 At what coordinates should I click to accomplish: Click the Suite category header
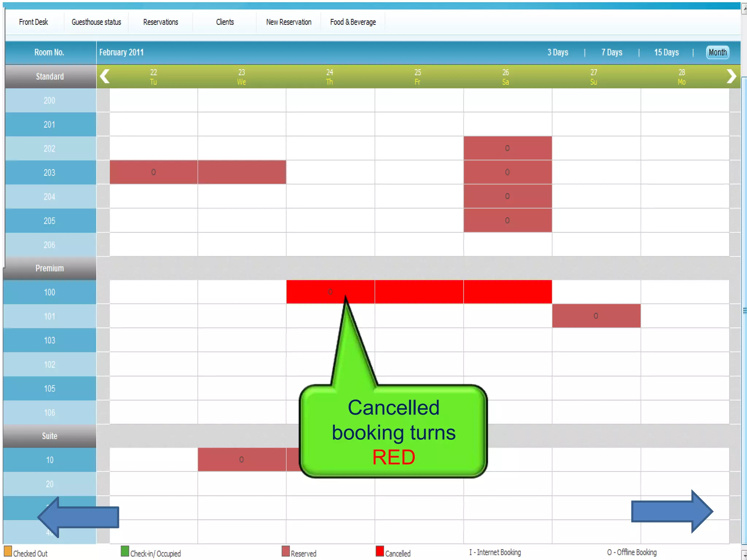(50, 436)
